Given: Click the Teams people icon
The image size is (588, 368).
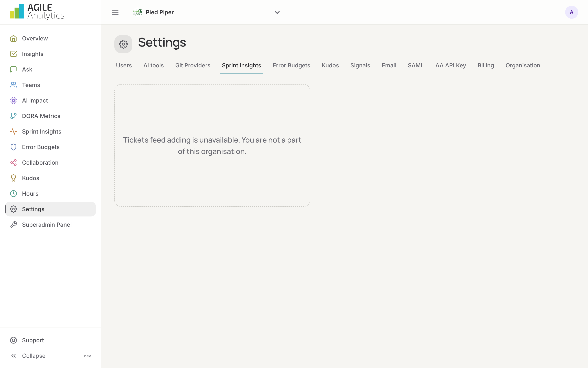Looking at the screenshot, I should pyautogui.click(x=13, y=85).
